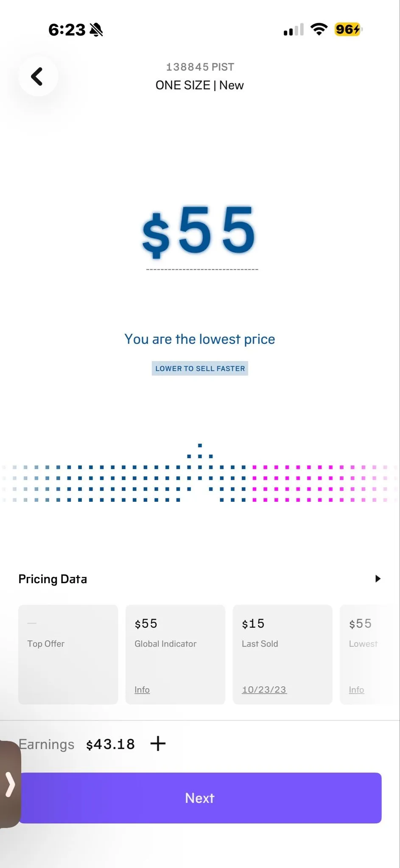Open Info link under Global Indicator
This screenshot has width=400, height=868.
[x=142, y=690]
